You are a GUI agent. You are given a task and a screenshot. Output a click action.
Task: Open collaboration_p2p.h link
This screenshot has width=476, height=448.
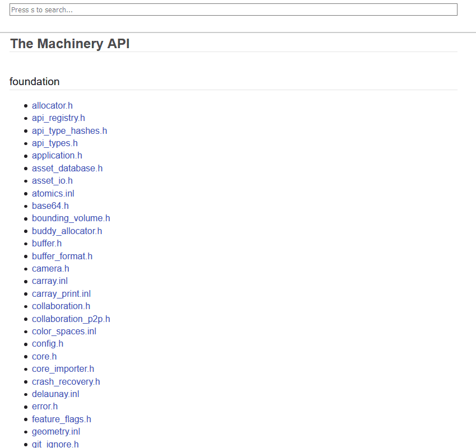(71, 319)
